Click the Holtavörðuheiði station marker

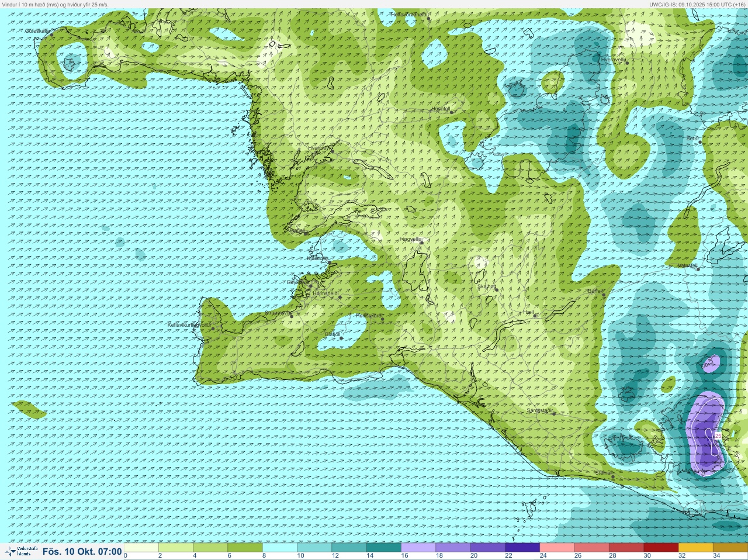tap(428, 18)
